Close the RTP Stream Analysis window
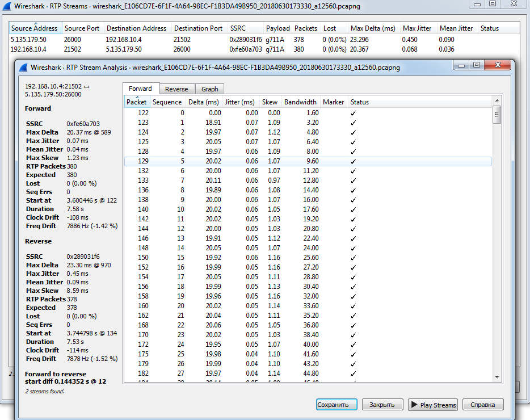This screenshot has height=420, width=530. coord(498,65)
